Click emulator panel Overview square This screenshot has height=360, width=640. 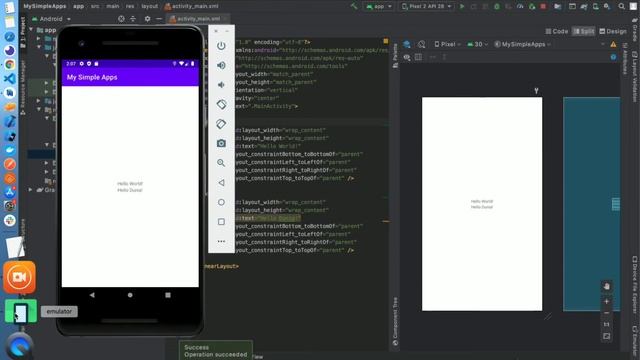(221, 222)
